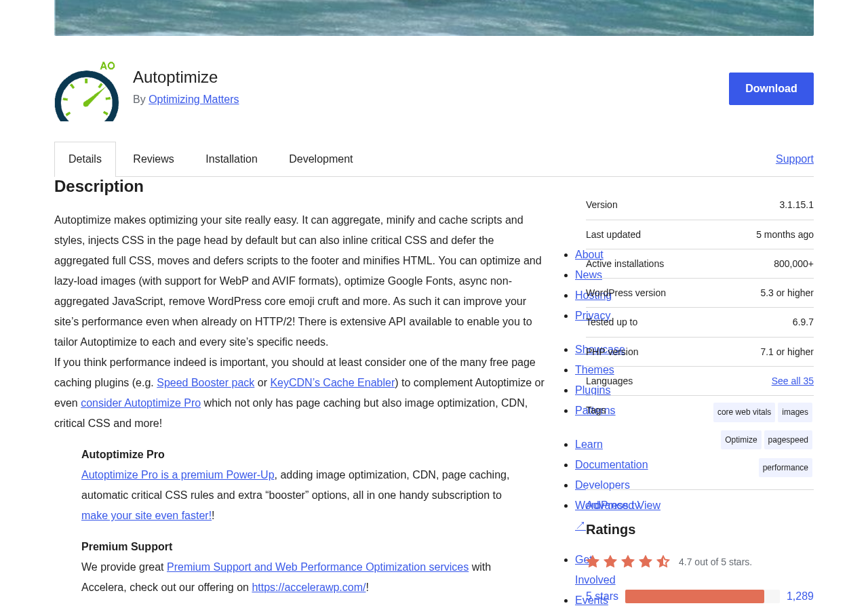
Task: Click 'make your site even faster!' link
Action: [x=146, y=516]
